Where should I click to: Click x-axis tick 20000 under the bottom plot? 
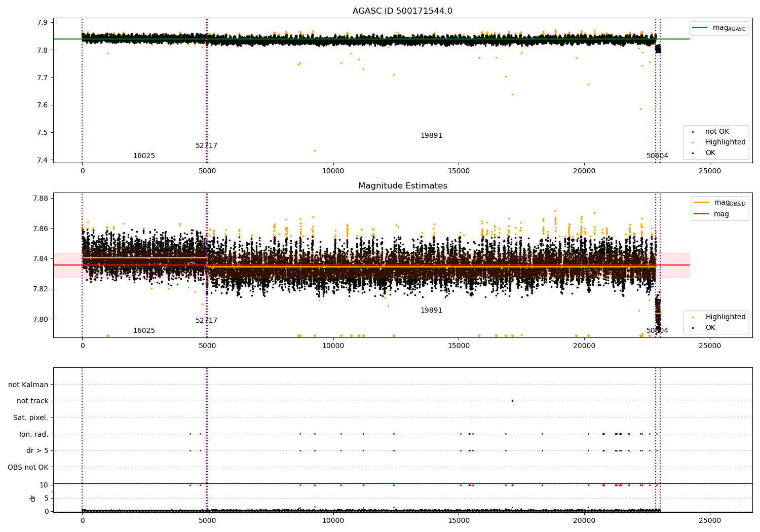584,520
